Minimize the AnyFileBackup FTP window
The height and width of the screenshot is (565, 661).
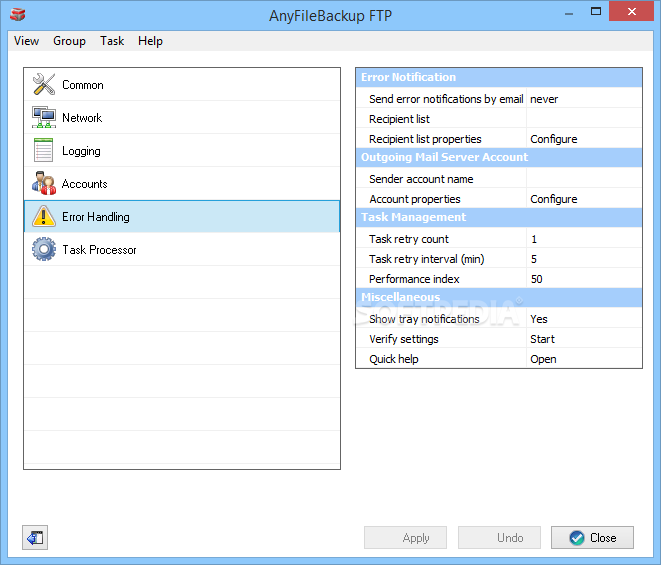[569, 13]
